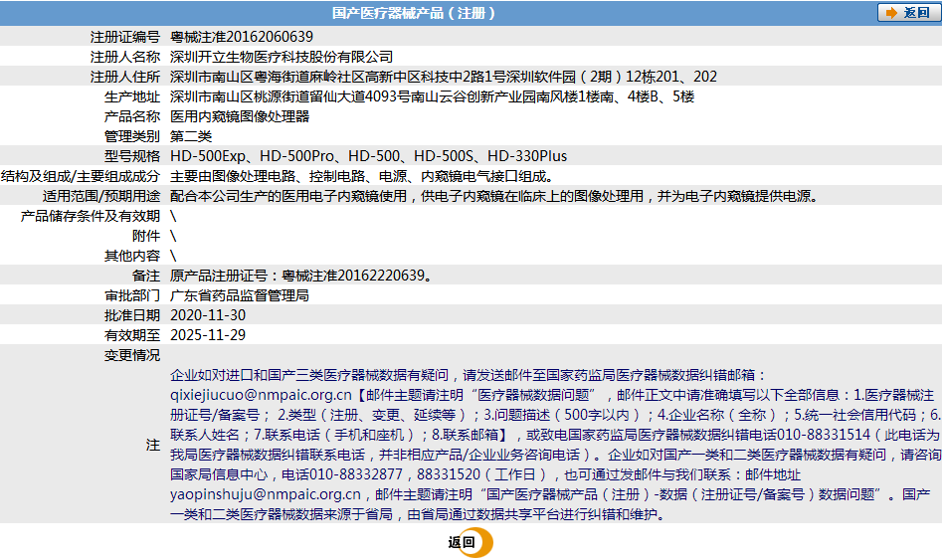Click the model list starting with HD-500Exp

368,156
